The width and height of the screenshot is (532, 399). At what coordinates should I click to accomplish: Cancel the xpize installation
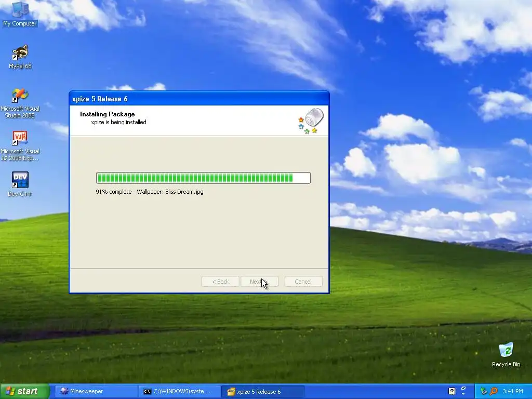[303, 282]
